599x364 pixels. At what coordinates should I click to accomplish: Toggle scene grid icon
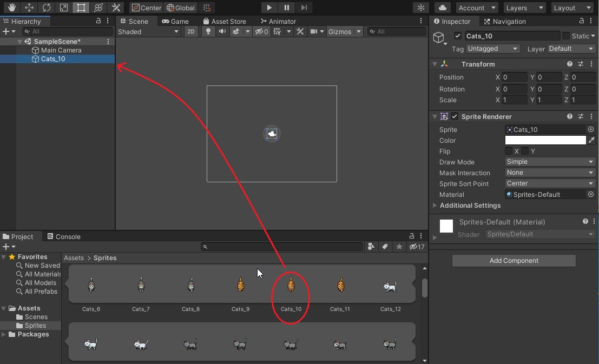click(x=278, y=31)
